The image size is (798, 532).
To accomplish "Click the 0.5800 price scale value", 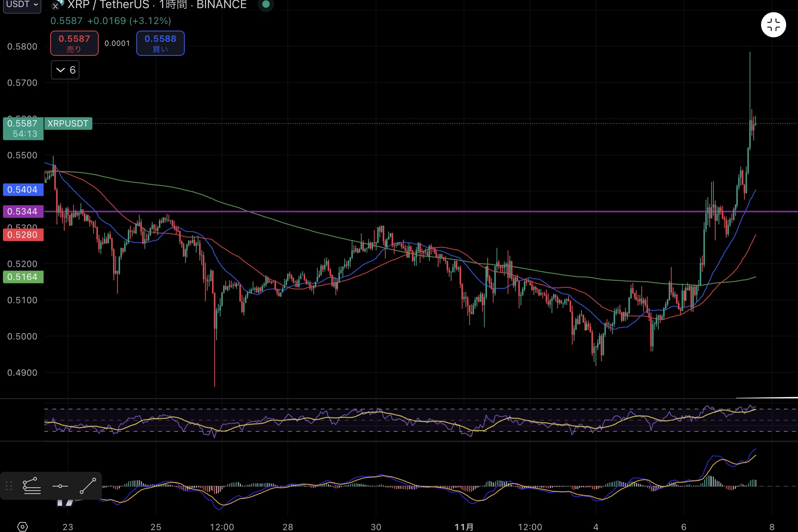I will click(22, 47).
